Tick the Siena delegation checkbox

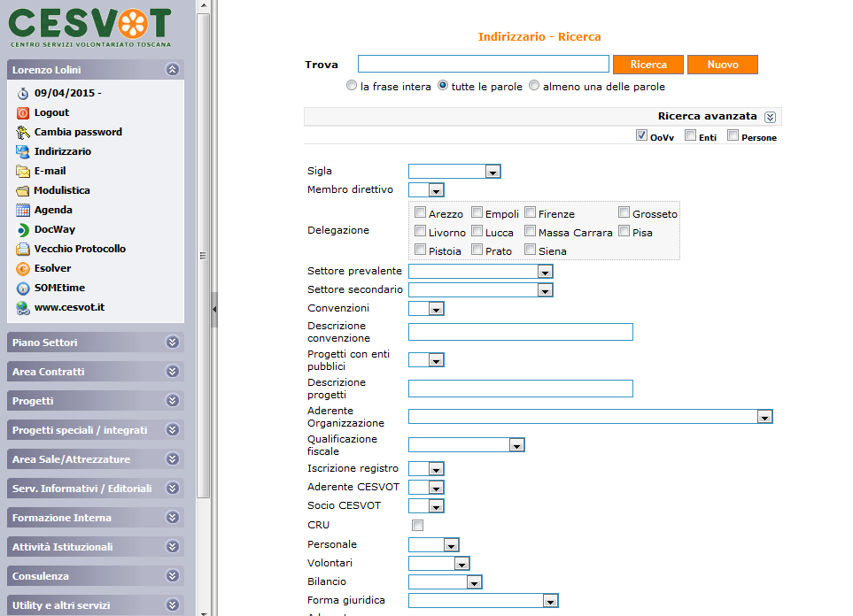click(x=530, y=249)
